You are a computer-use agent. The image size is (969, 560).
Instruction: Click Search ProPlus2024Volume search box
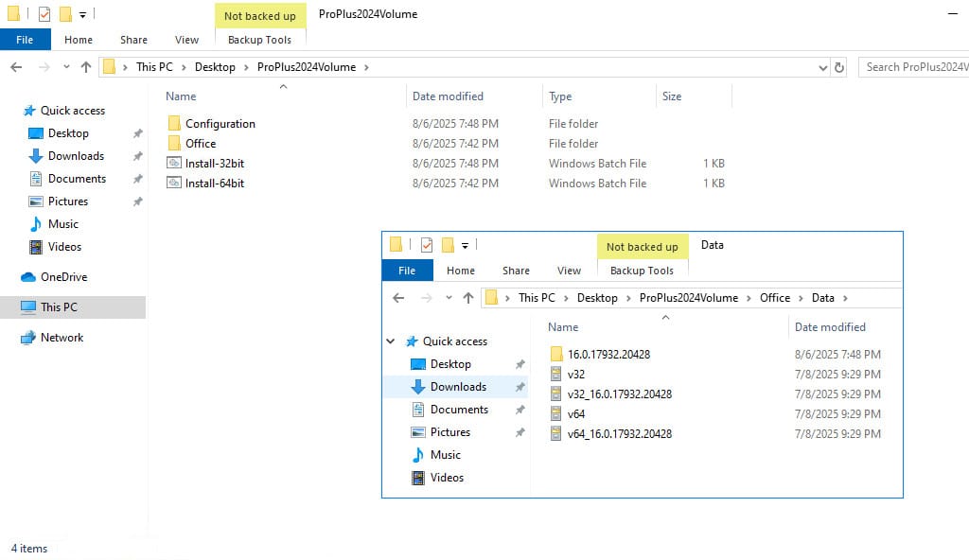914,67
